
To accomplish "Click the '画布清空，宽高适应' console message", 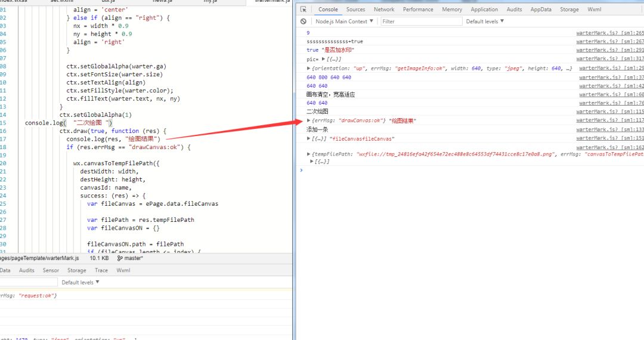I will [x=330, y=94].
